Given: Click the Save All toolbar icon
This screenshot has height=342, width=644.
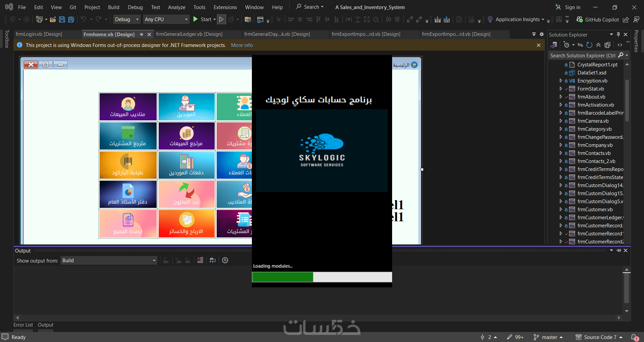Looking at the screenshot, I should coord(71,19).
